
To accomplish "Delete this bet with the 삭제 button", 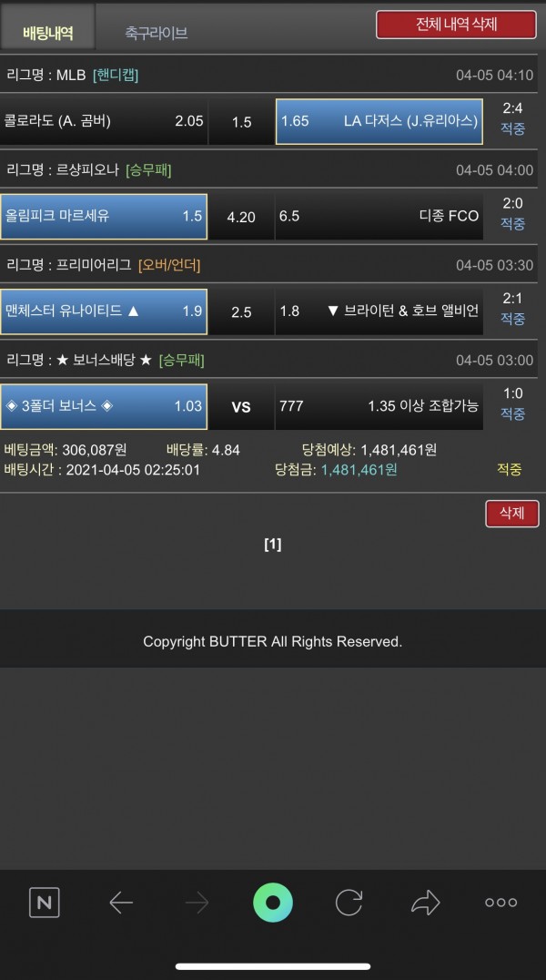I will (511, 513).
